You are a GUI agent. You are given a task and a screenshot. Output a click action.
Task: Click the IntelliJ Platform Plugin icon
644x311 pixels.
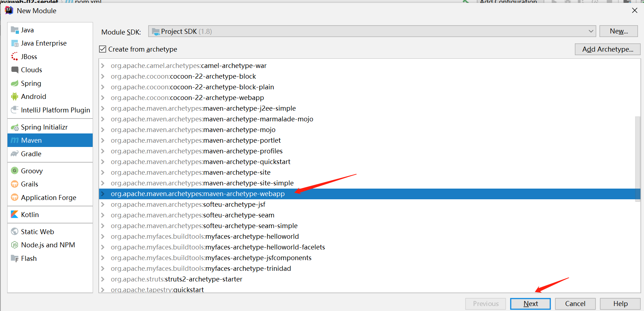(15, 110)
